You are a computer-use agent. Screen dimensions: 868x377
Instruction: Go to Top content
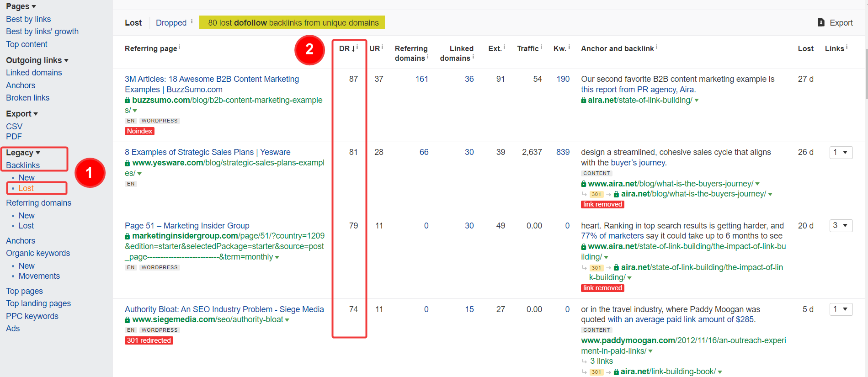coord(27,44)
